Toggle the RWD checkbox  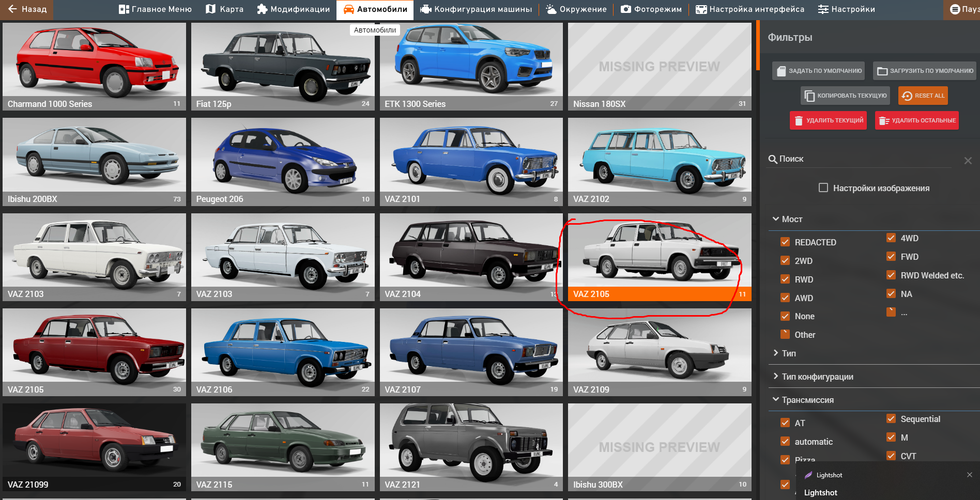point(785,279)
